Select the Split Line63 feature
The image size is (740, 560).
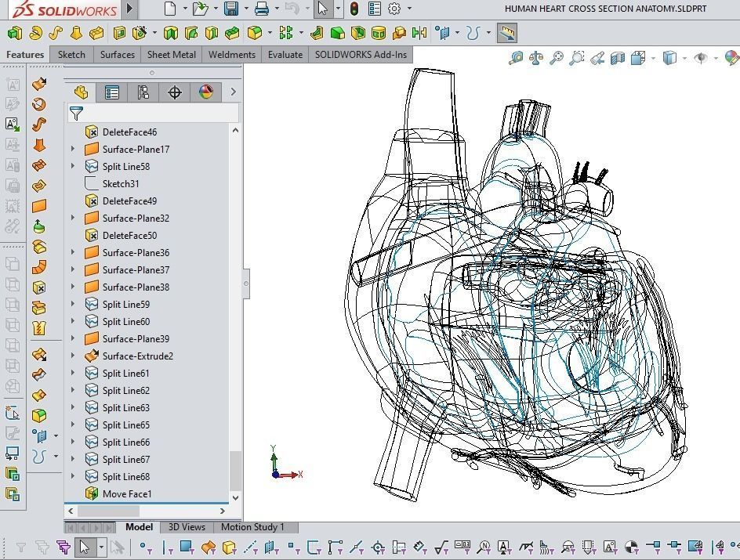pos(125,407)
